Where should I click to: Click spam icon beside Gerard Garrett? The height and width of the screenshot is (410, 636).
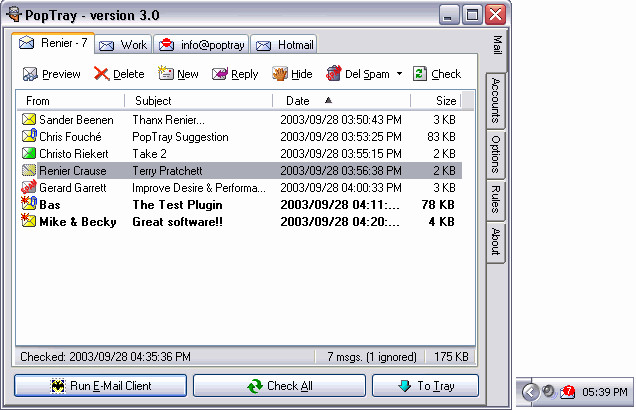click(29, 187)
